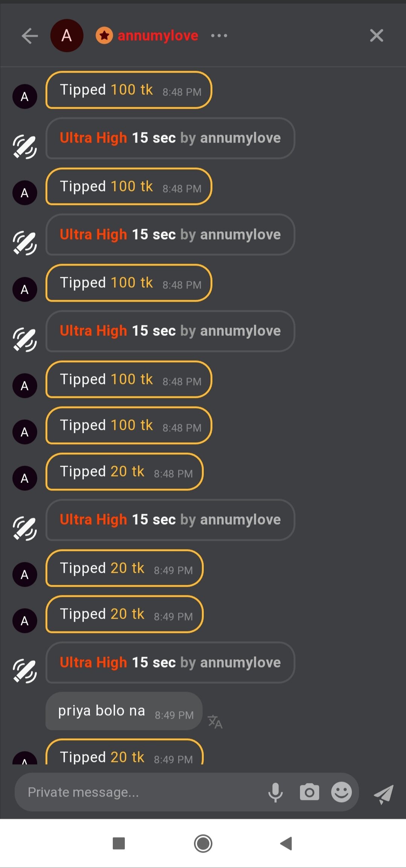Tap the microphone voice message icon
406x868 pixels.
(x=276, y=792)
